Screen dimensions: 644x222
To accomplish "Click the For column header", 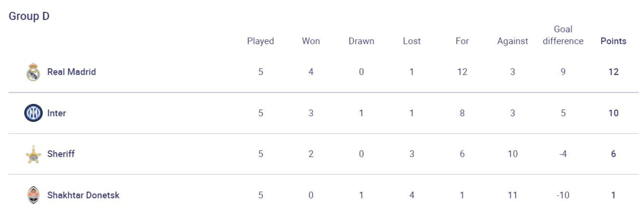I will pyautogui.click(x=462, y=41).
